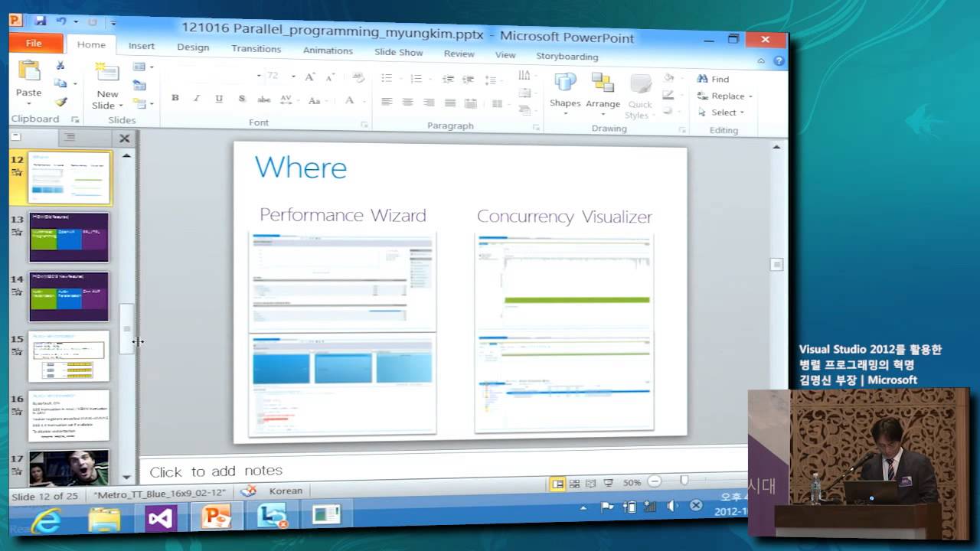
Task: Open Font dialog launcher
Action: 364,125
